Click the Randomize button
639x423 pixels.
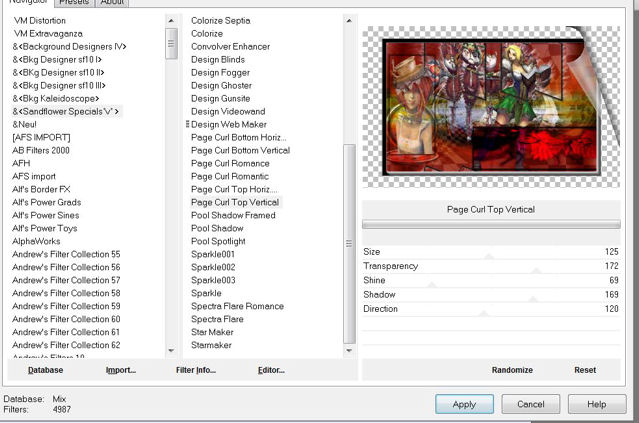tap(512, 370)
